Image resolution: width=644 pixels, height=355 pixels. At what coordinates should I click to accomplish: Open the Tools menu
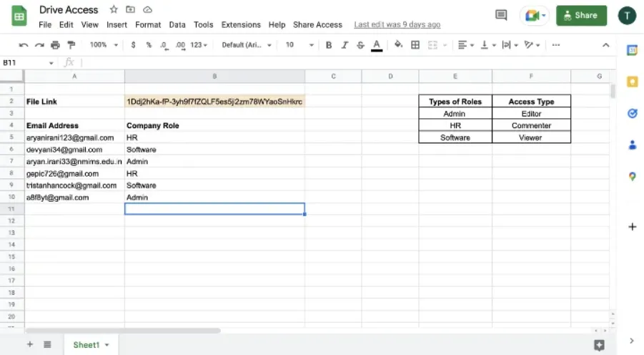tap(203, 24)
